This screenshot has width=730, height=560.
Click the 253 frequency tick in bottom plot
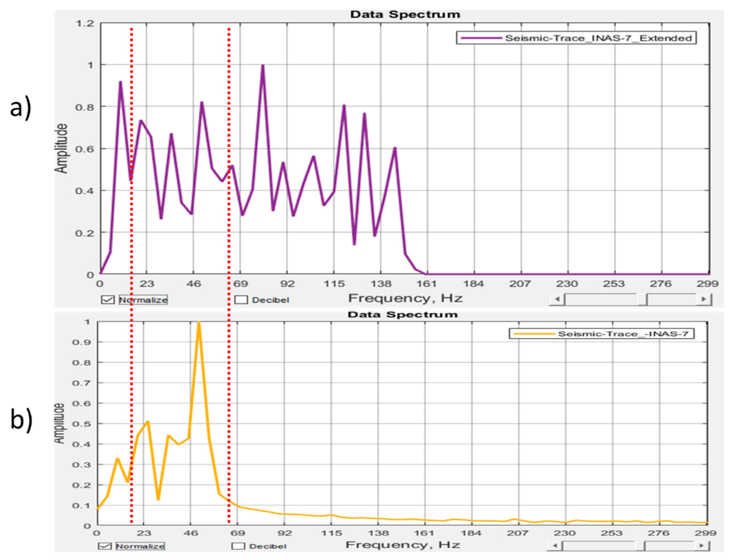(x=611, y=533)
